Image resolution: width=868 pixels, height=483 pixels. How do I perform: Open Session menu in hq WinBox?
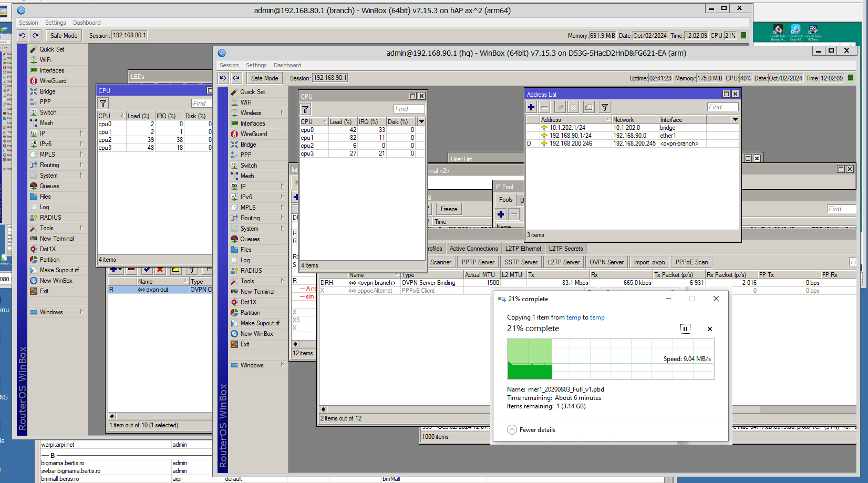pyautogui.click(x=229, y=65)
